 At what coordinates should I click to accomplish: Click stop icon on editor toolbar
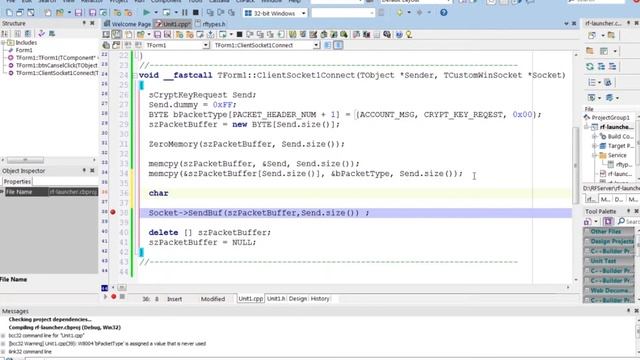click(x=240, y=35)
